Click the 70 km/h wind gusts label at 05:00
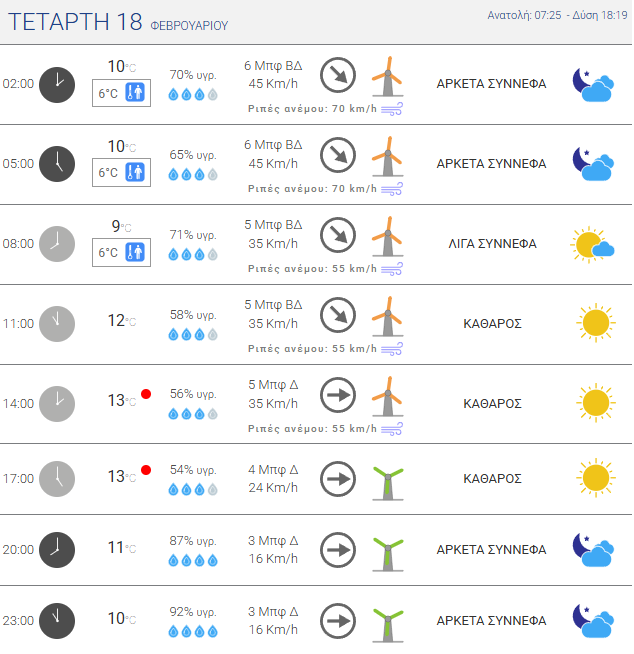 (x=311, y=188)
